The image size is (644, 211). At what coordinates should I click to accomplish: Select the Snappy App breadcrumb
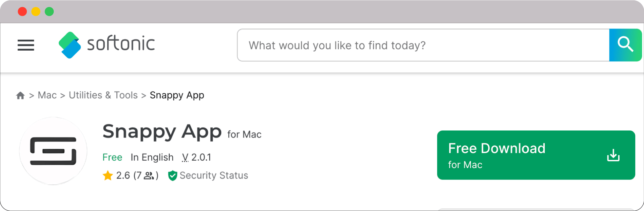177,95
